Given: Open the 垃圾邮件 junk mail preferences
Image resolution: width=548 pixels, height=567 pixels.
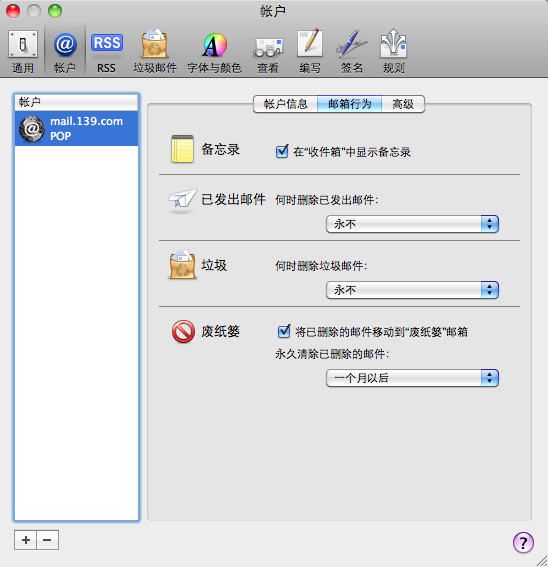Looking at the screenshot, I should [155, 51].
